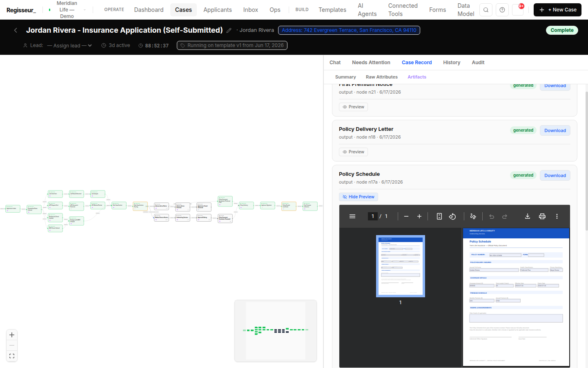Switch to Needs Attention tab

(371, 63)
